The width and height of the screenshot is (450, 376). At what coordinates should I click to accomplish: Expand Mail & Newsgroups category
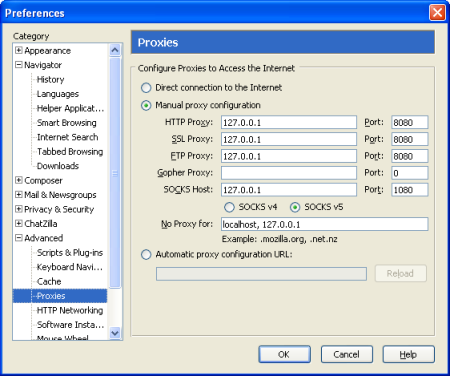[x=19, y=194]
